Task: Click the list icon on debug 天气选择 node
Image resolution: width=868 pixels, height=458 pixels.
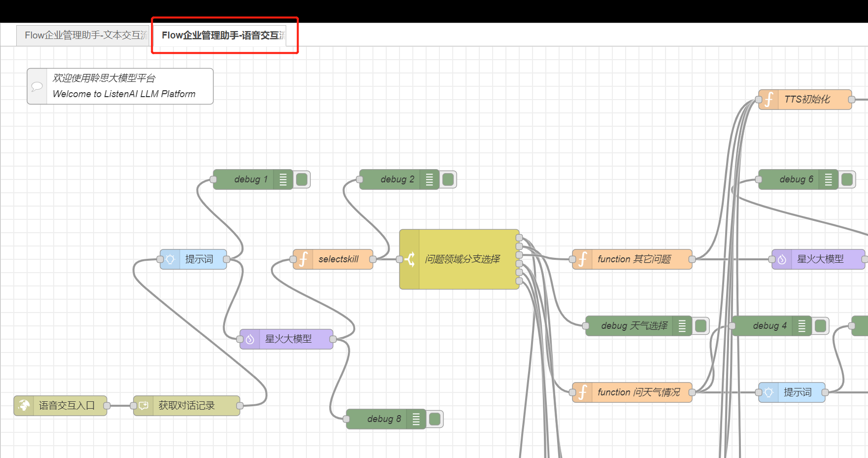Action: pyautogui.click(x=682, y=326)
